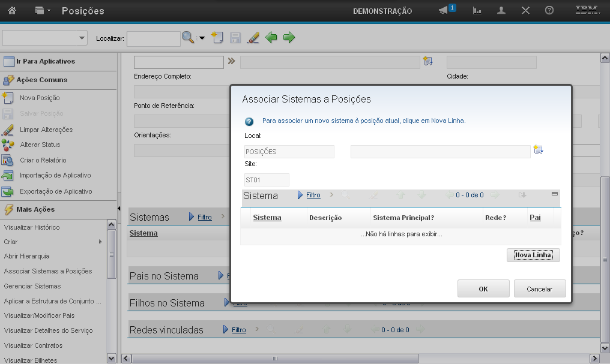Click the new record toolbar icon

(x=217, y=38)
